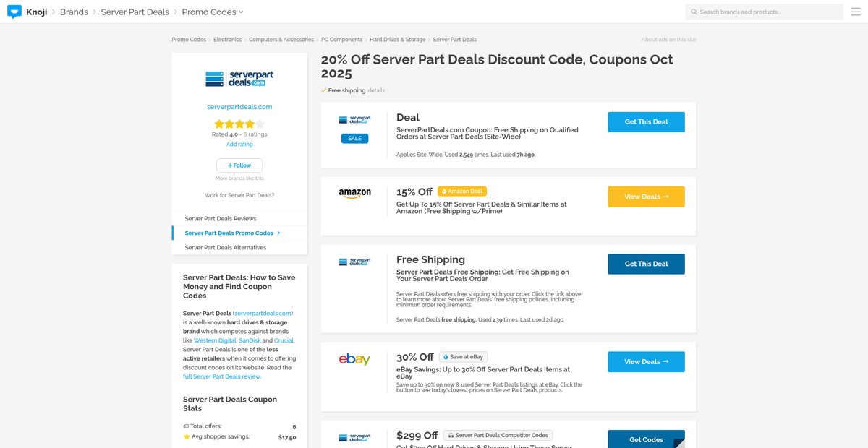The width and height of the screenshot is (868, 448).
Task: Click Avg shopper savings stat row
Action: click(x=239, y=436)
